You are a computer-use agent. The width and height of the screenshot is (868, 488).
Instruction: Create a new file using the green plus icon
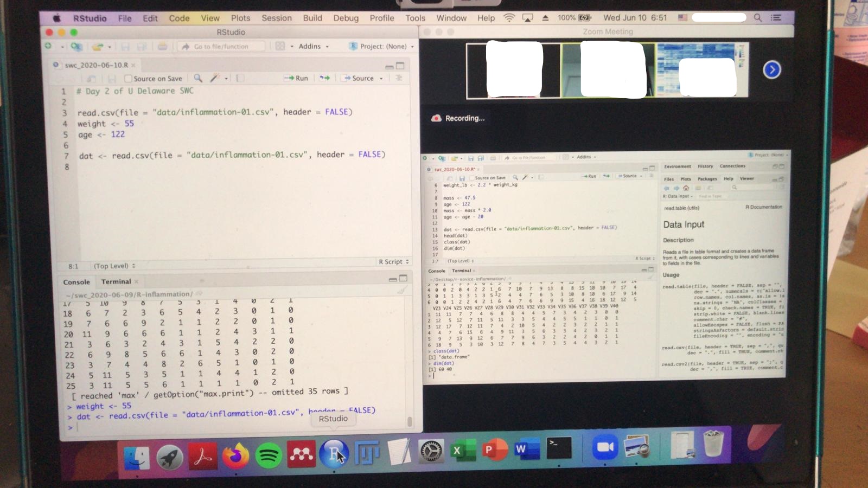coord(48,46)
